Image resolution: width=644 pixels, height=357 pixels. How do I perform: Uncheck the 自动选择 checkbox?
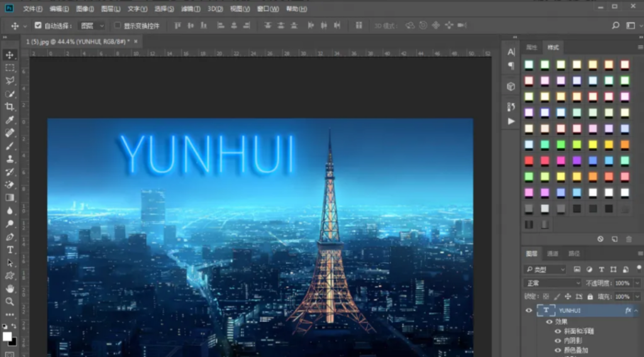click(38, 26)
